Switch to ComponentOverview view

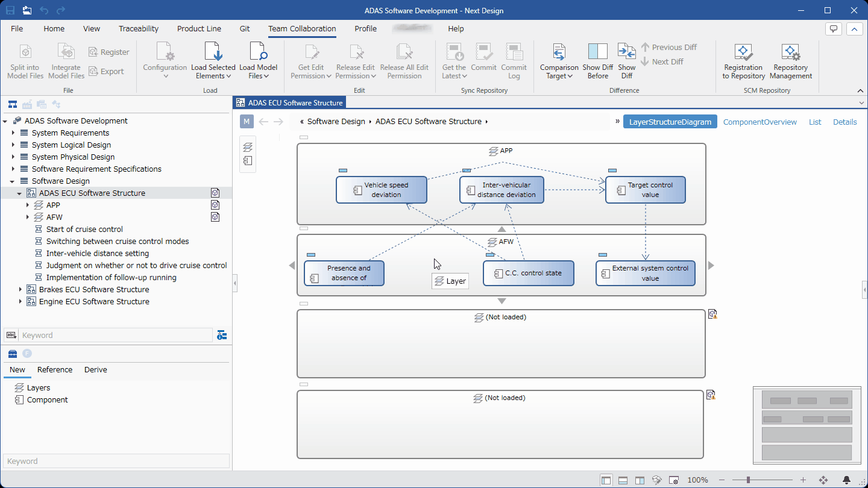point(760,122)
